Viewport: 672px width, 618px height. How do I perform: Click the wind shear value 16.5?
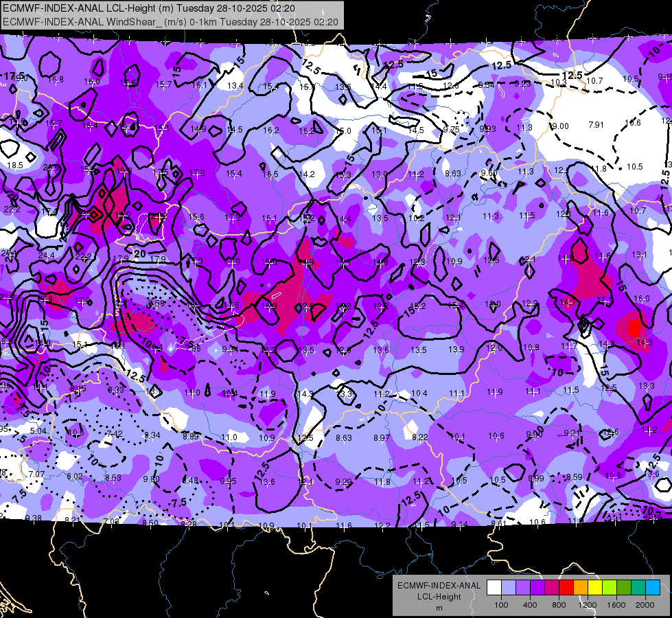pos(270,174)
